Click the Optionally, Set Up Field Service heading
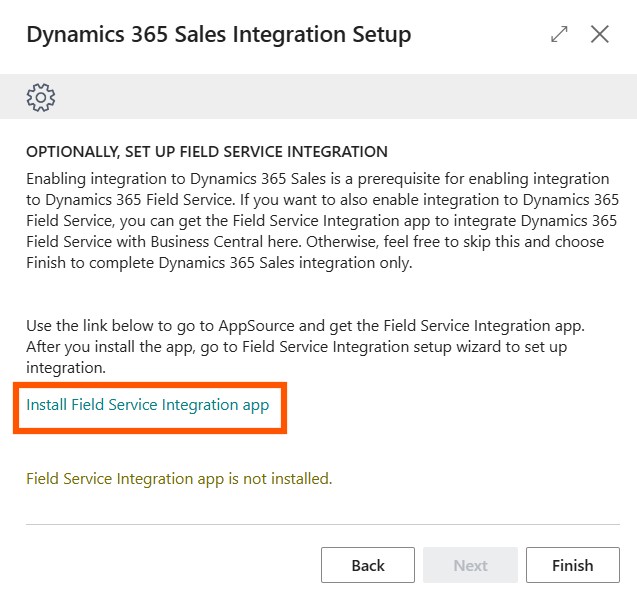637x602 pixels. 206,152
